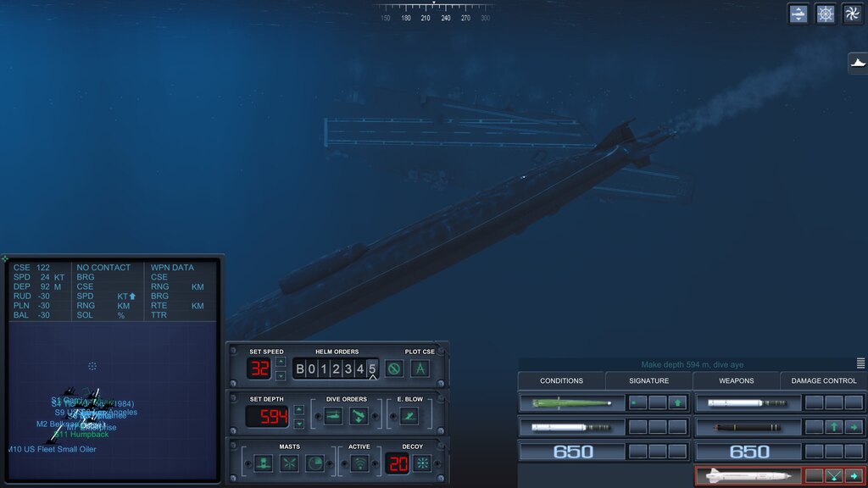
Task: Click contact speed arrow indicator
Action: [x=132, y=296]
